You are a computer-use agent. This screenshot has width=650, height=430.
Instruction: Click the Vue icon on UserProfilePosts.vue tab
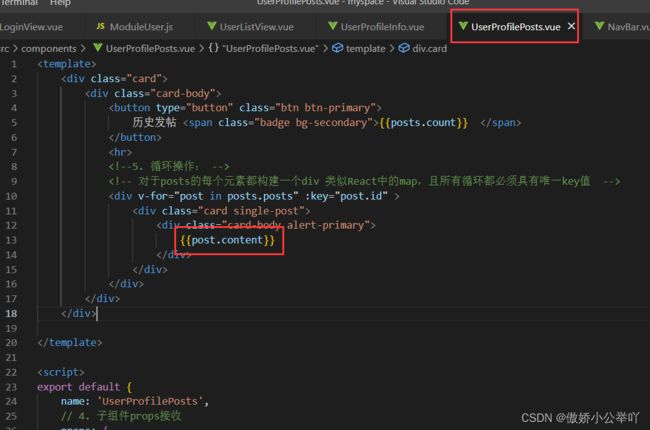(x=463, y=26)
